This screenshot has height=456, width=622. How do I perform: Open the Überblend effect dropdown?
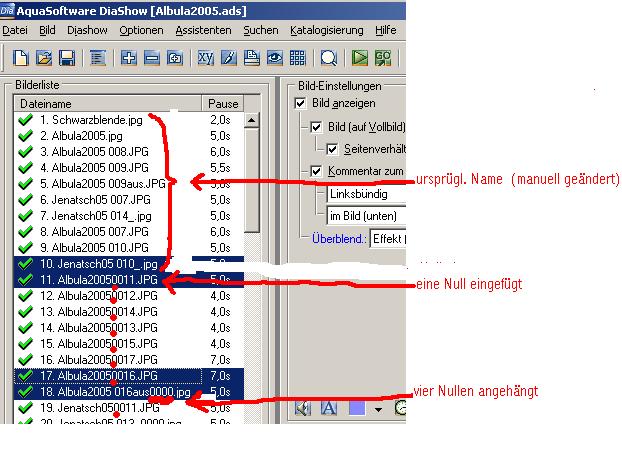point(388,239)
